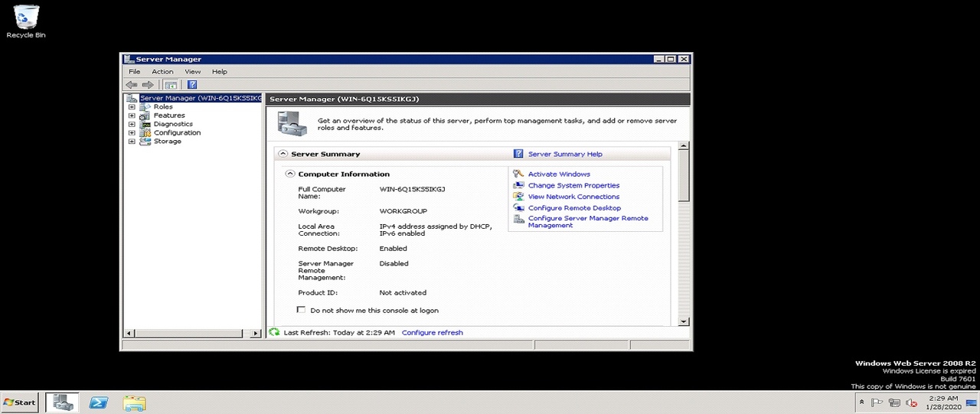Click the green Last Refresh icon

[274, 332]
